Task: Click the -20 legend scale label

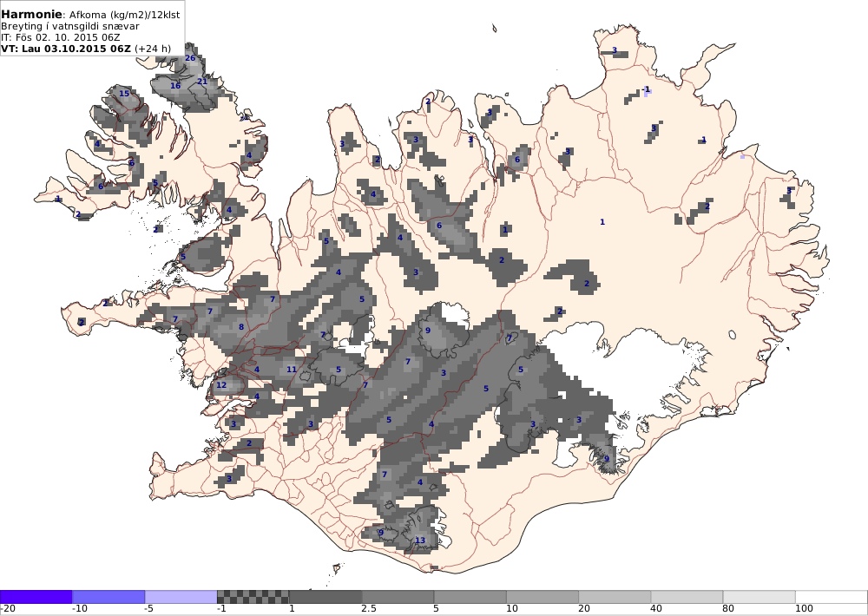Action: coord(8,609)
